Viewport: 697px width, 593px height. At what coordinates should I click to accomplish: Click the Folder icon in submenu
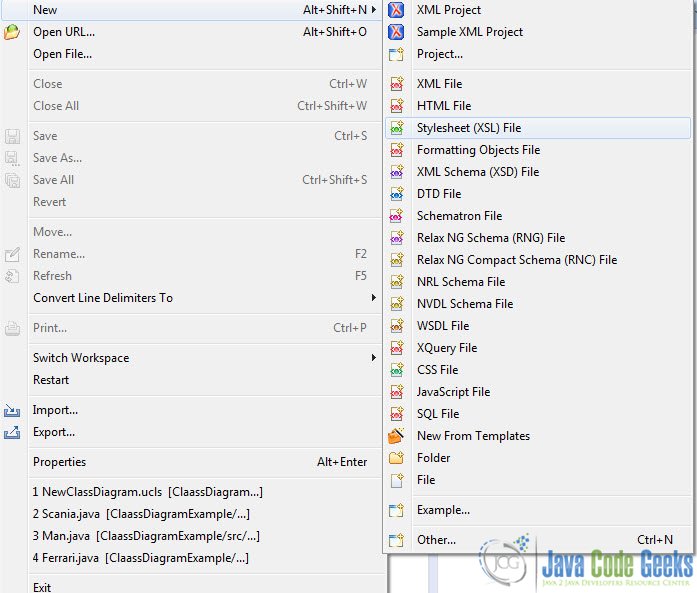coord(396,458)
